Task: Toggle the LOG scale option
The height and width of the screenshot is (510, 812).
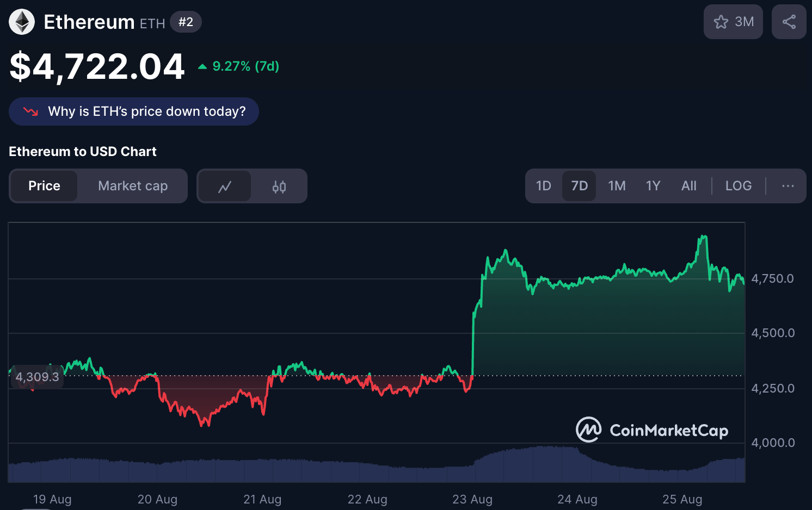Action: pos(739,186)
